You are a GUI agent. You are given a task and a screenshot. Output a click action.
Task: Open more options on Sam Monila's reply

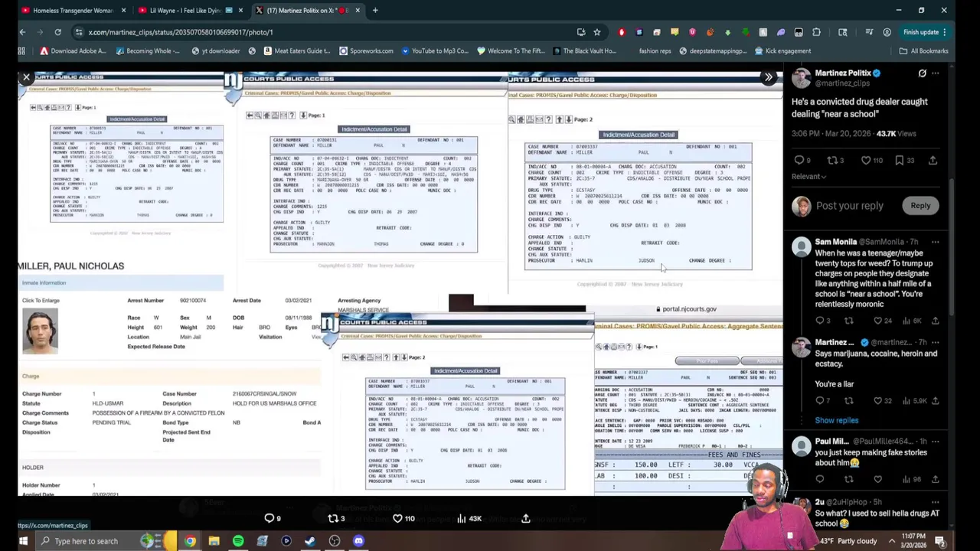coord(935,242)
